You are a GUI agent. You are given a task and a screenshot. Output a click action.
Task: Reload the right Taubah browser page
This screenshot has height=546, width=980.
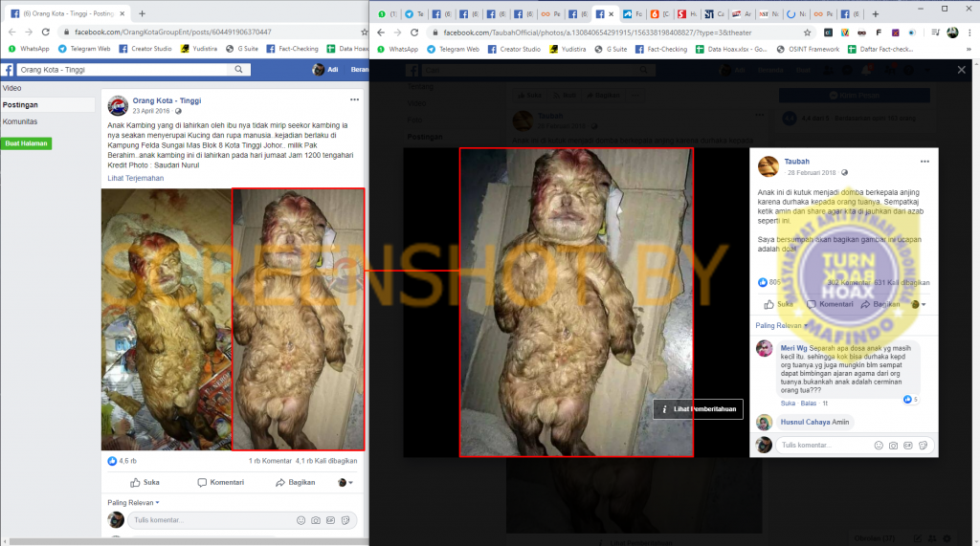[x=414, y=33]
